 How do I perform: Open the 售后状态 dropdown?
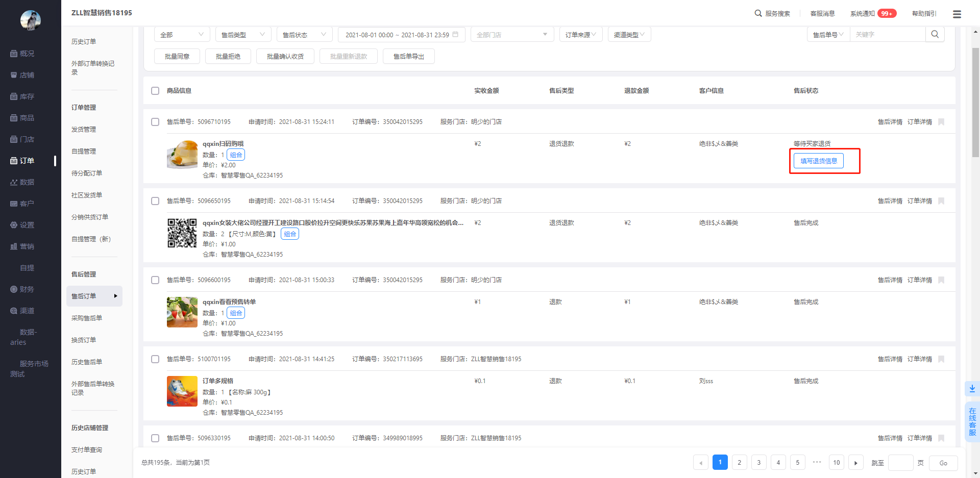[305, 35]
